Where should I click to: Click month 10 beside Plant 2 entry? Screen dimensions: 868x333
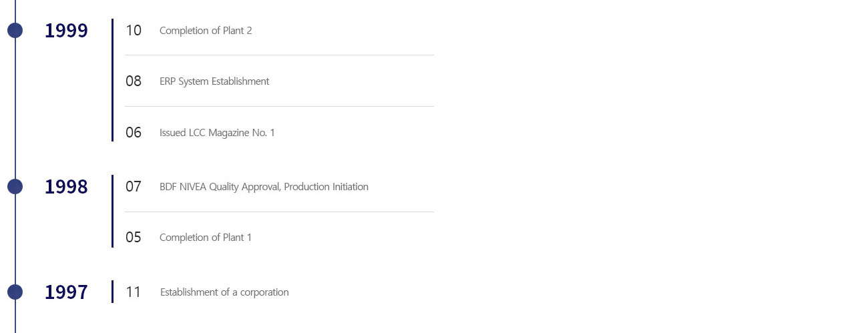[x=134, y=30]
